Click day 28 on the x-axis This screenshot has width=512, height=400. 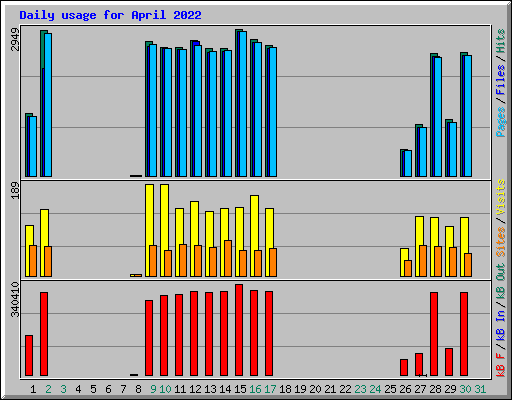pyautogui.click(x=435, y=389)
